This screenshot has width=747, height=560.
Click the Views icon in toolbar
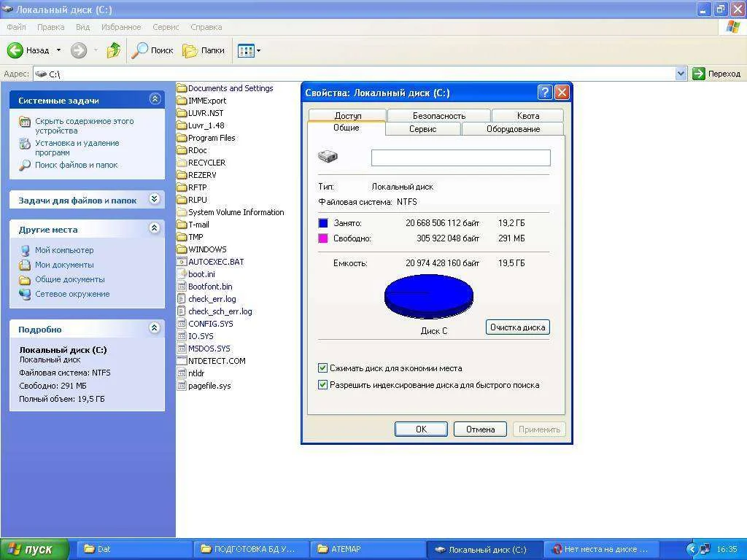coord(245,50)
